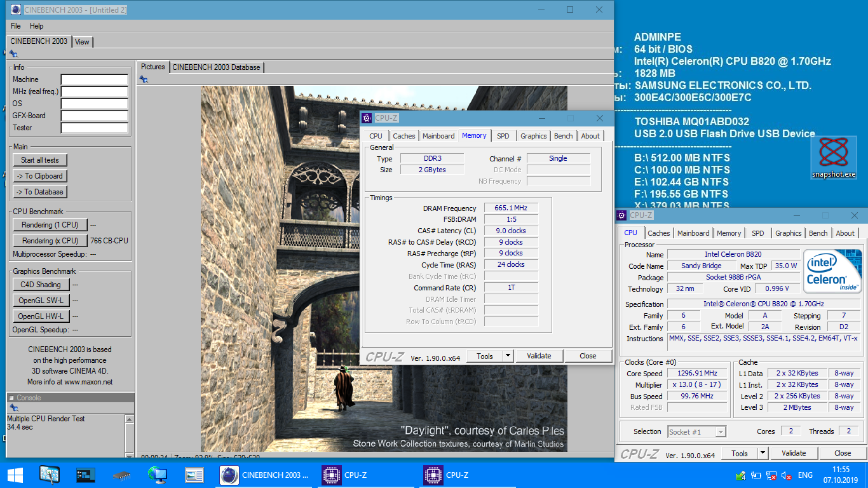Select the CINEBENCH 2003 Database tab

[x=216, y=67]
